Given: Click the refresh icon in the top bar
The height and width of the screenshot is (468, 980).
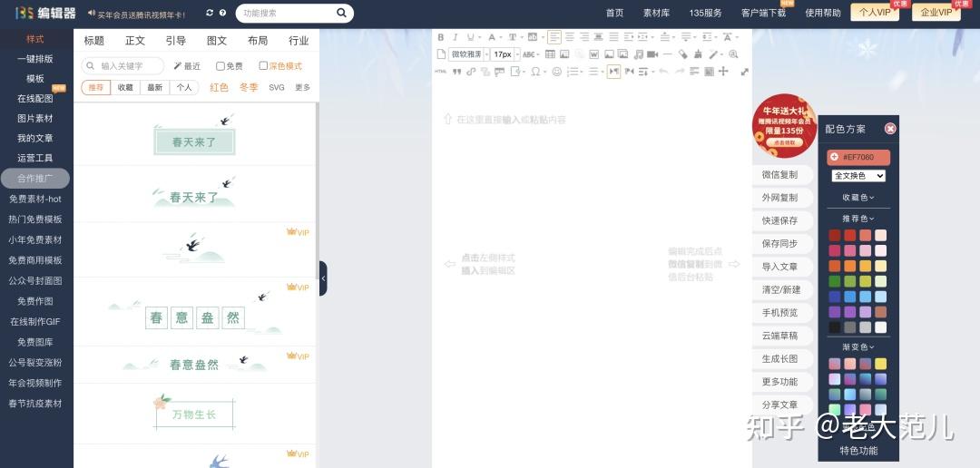Looking at the screenshot, I should click(210, 13).
